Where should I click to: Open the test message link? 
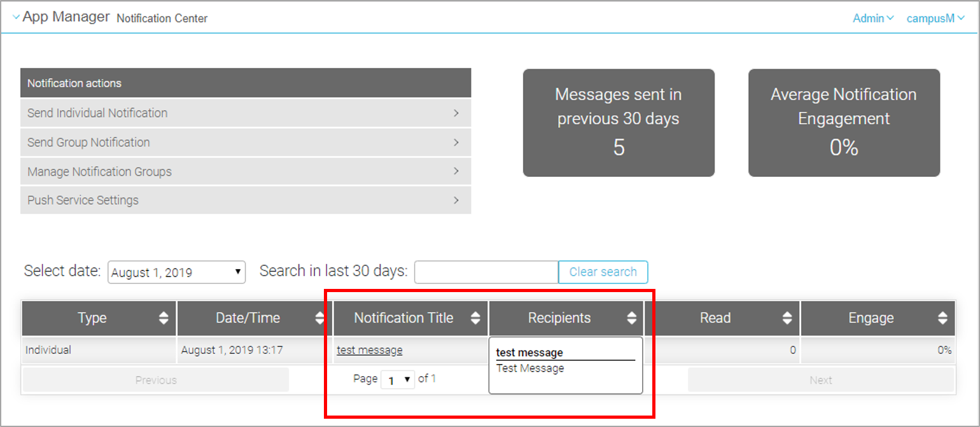tap(370, 350)
